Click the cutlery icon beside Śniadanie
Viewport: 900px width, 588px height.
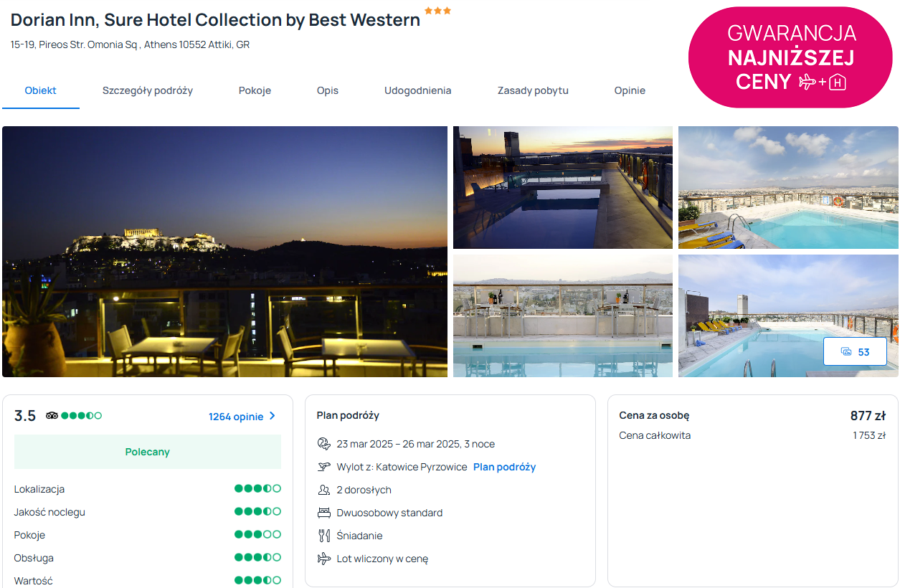click(x=324, y=536)
